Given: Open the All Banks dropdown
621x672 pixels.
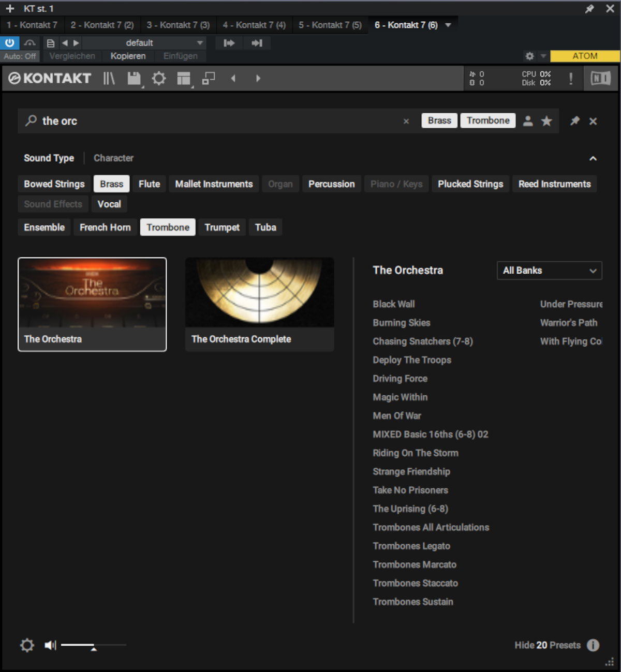Looking at the screenshot, I should [x=550, y=271].
